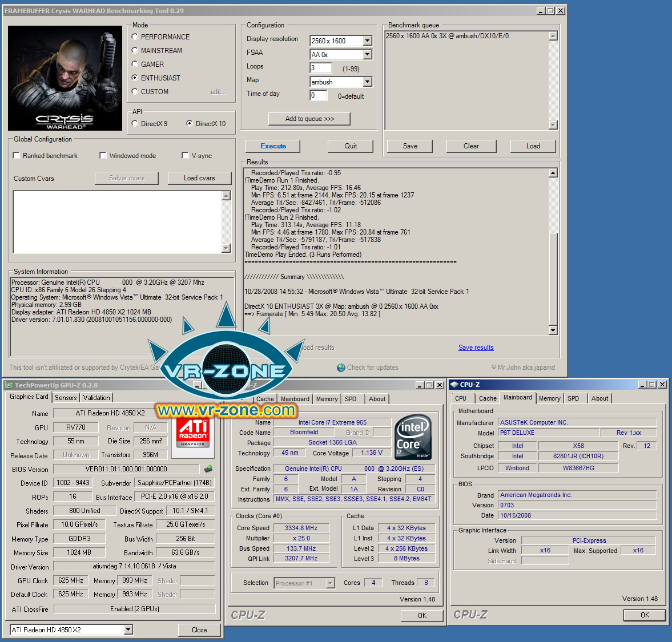
Task: Open the Memory tab in the middle CPU-Z window
Action: click(x=327, y=399)
